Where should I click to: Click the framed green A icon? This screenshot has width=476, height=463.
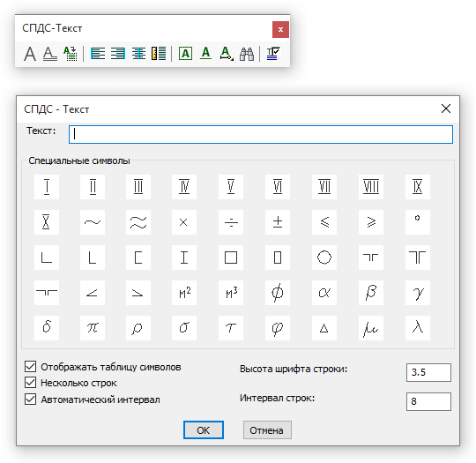point(185,54)
